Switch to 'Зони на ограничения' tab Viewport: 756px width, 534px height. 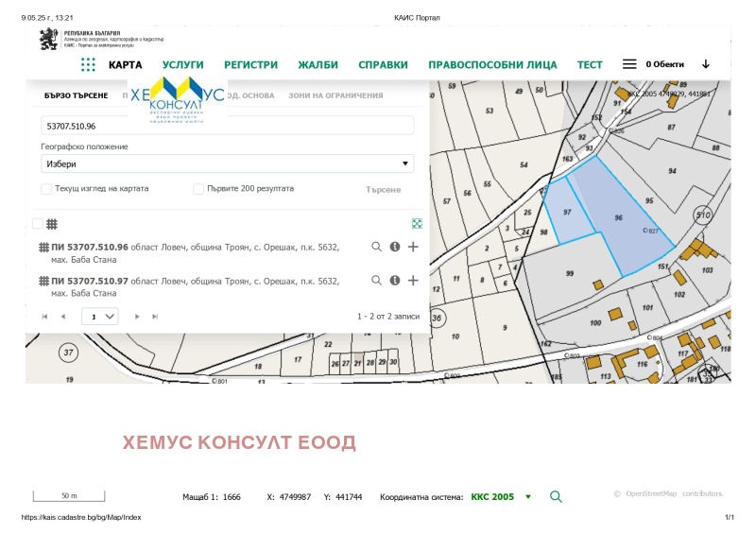click(335, 96)
